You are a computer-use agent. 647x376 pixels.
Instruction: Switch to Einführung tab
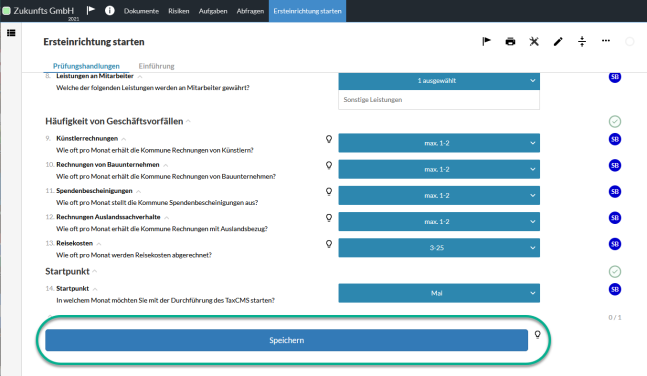coord(156,66)
